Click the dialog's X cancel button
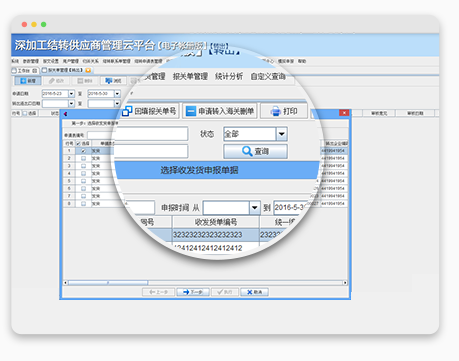Image resolution: width=459 pixels, height=361 pixels. (254, 292)
